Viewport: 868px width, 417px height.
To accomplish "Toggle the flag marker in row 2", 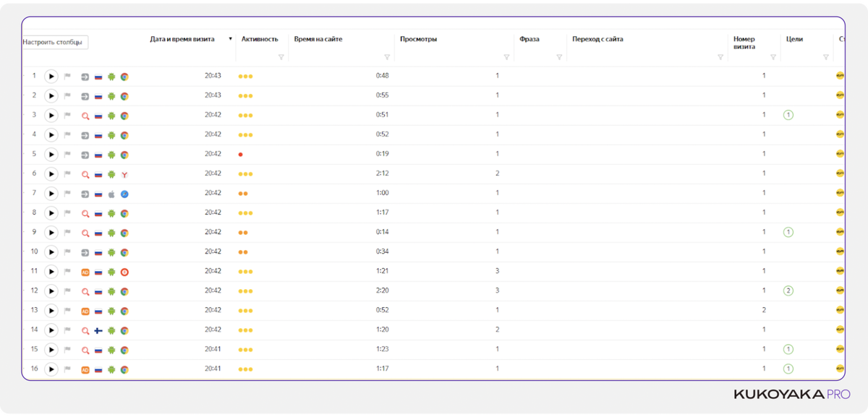I will (68, 95).
